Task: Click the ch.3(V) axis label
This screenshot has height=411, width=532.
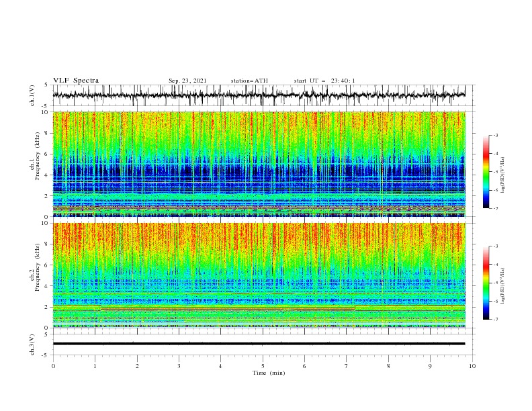Action: tap(32, 345)
